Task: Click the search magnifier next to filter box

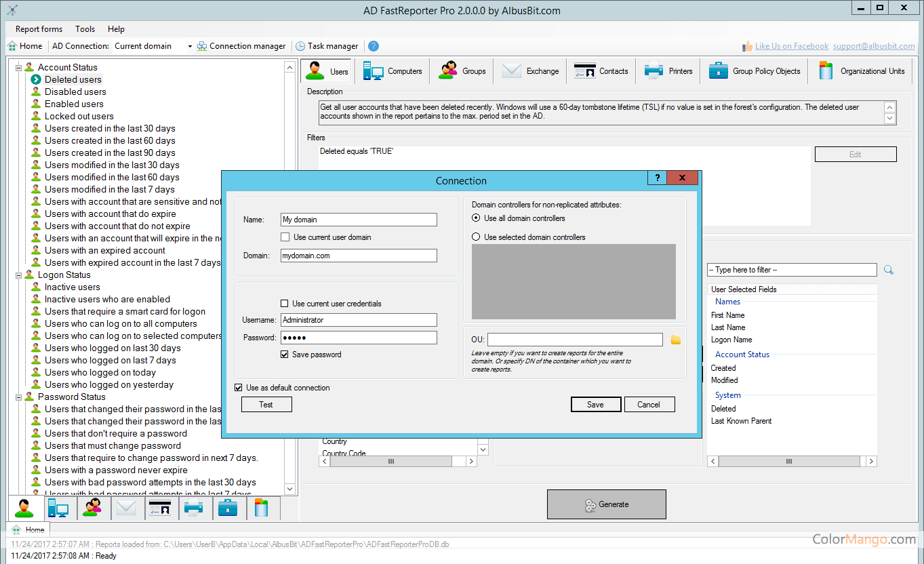Action: pyautogui.click(x=888, y=270)
